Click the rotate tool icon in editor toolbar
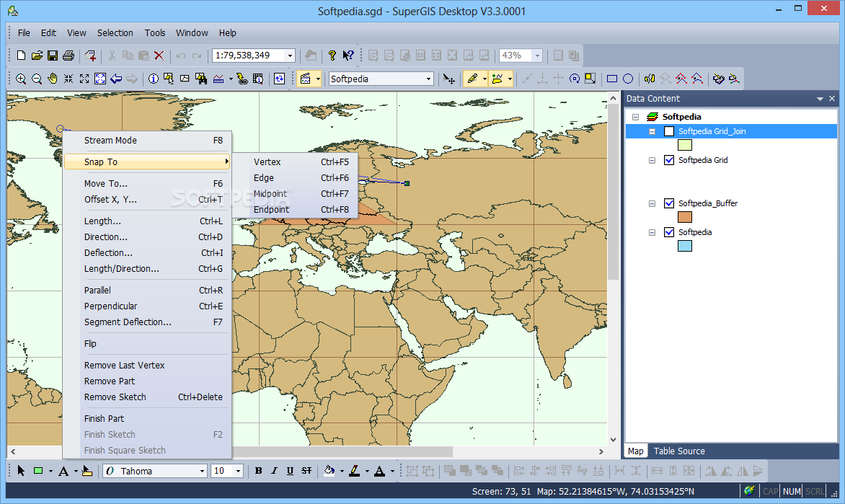 pyautogui.click(x=575, y=79)
